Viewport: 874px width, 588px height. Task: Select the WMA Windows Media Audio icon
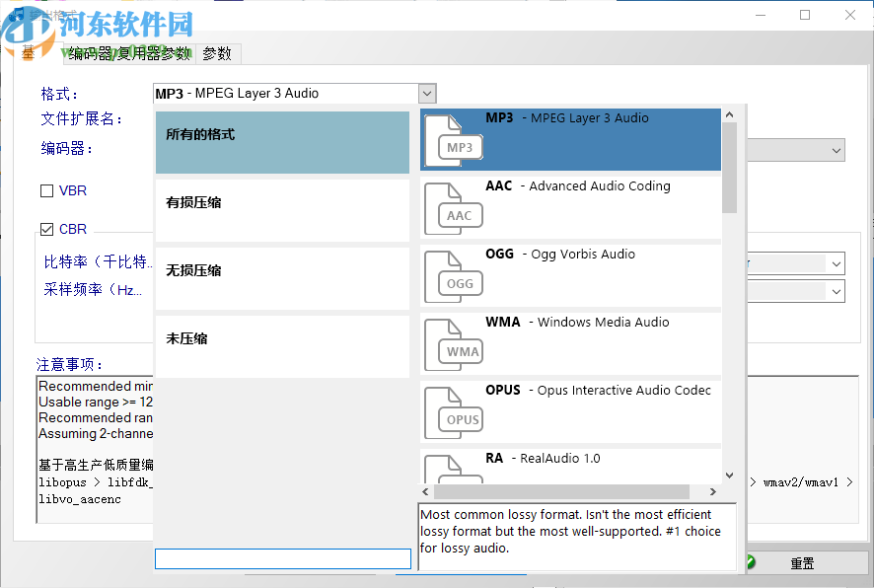(x=453, y=343)
